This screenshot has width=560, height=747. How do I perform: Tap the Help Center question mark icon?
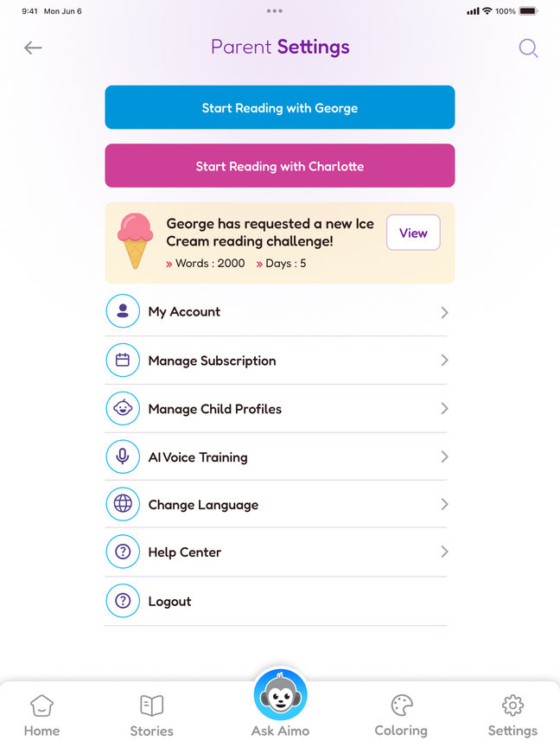(x=123, y=552)
